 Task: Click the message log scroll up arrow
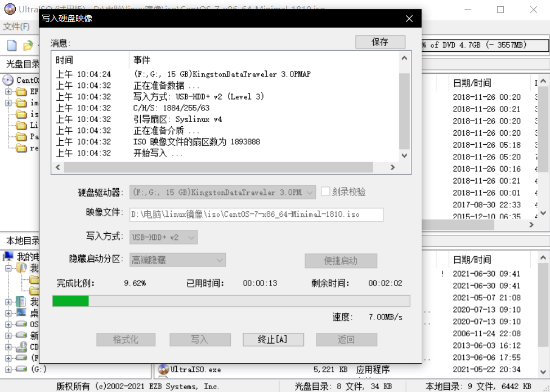tap(404, 58)
